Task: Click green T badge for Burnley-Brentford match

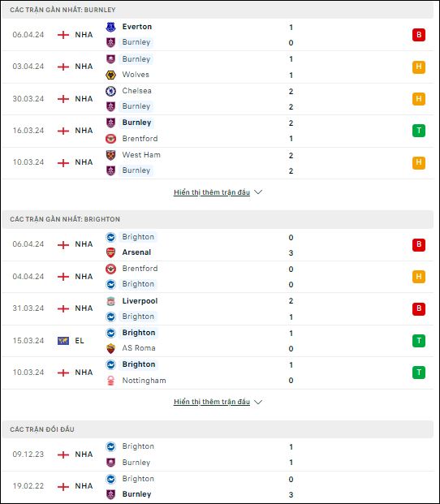Action: (418, 131)
